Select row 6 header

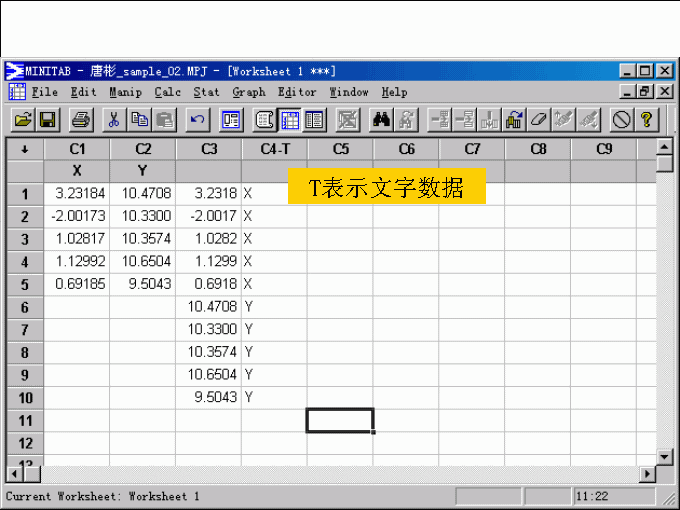click(x=25, y=307)
